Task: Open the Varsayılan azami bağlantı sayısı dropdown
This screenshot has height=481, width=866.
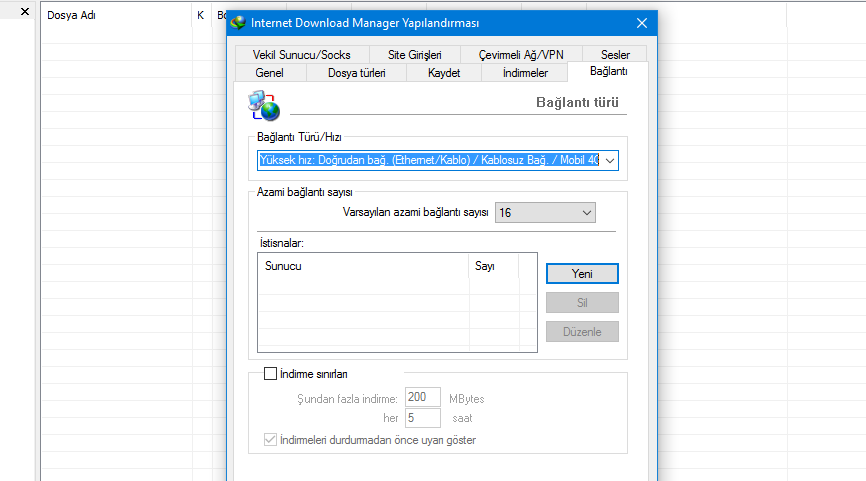Action: 545,213
